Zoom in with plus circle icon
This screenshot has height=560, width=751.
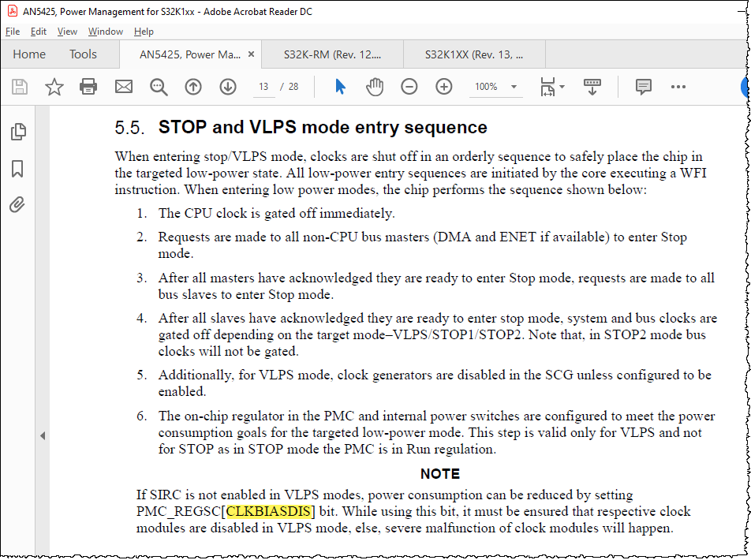[x=444, y=87]
